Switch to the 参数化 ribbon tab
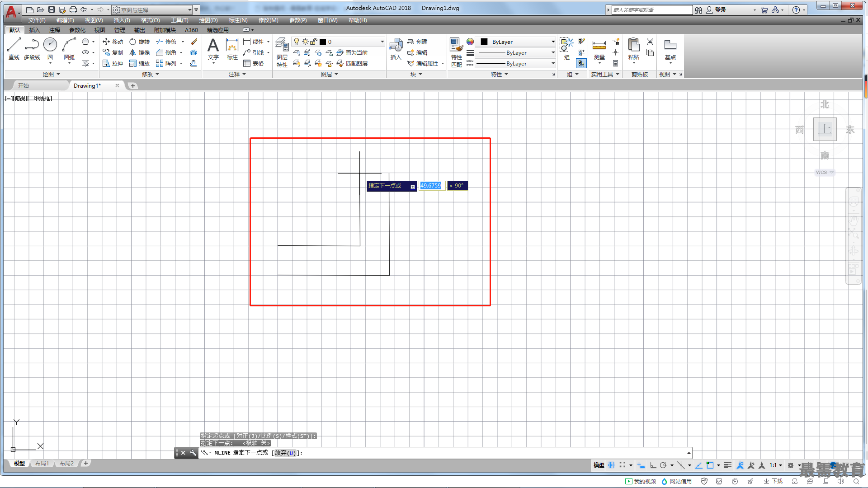 point(77,30)
